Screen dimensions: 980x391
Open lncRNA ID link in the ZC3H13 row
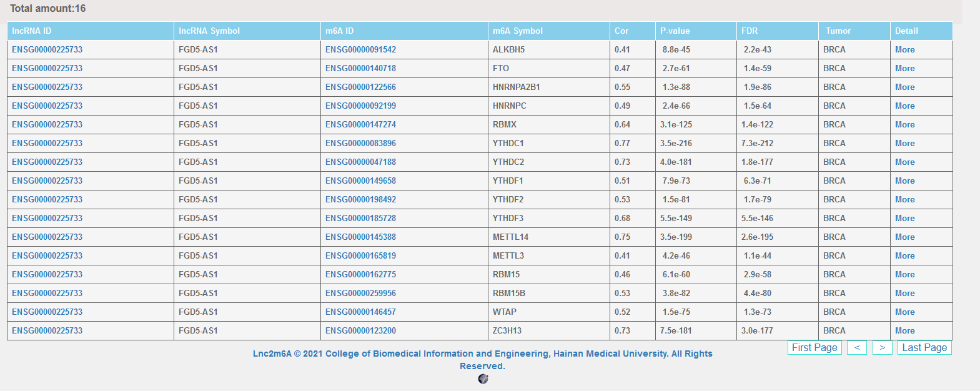click(47, 330)
